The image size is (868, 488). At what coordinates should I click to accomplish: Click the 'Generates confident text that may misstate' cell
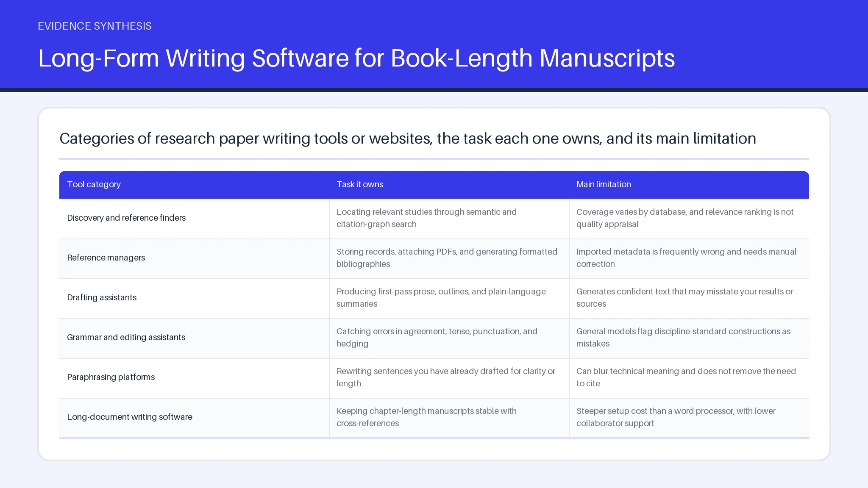(x=689, y=298)
